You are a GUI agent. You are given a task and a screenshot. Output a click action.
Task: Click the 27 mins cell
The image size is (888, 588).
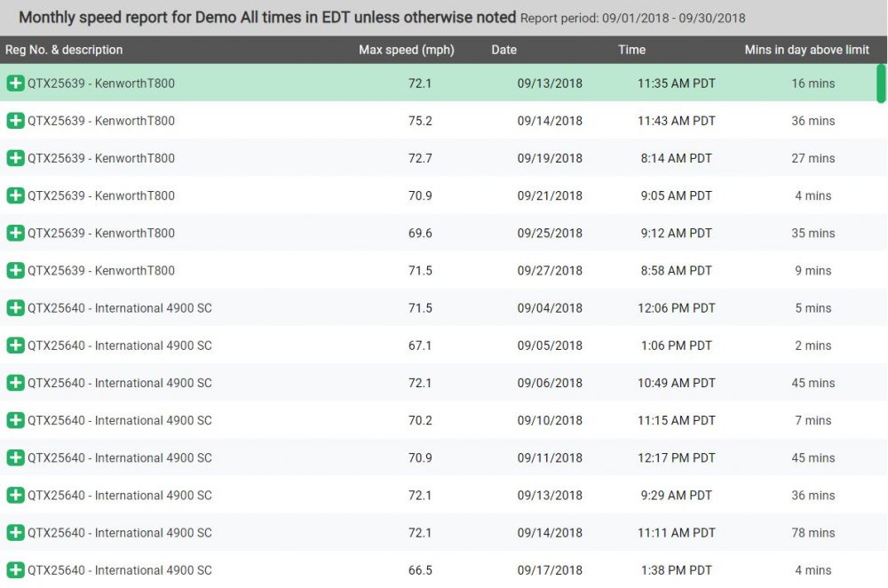pos(813,158)
